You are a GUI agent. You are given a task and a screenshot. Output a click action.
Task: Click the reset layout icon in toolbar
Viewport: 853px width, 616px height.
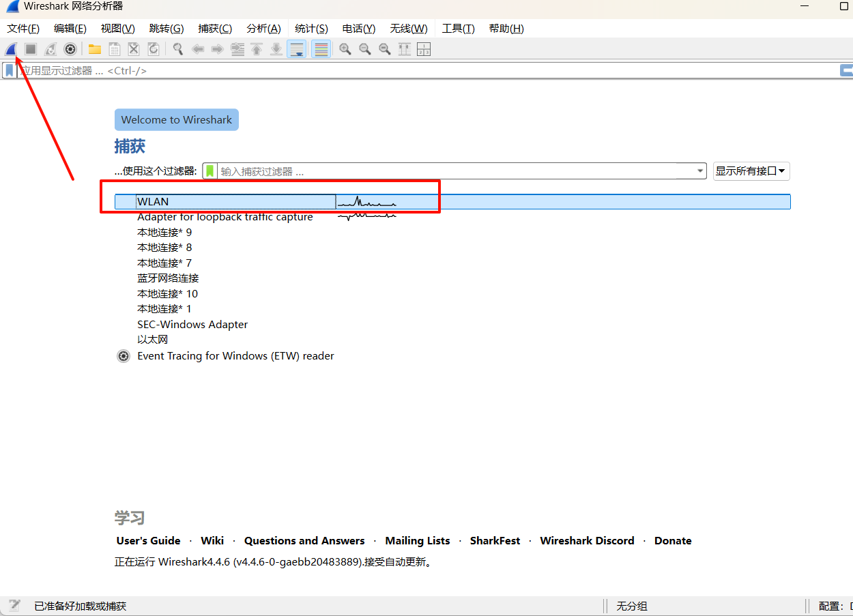[424, 49]
